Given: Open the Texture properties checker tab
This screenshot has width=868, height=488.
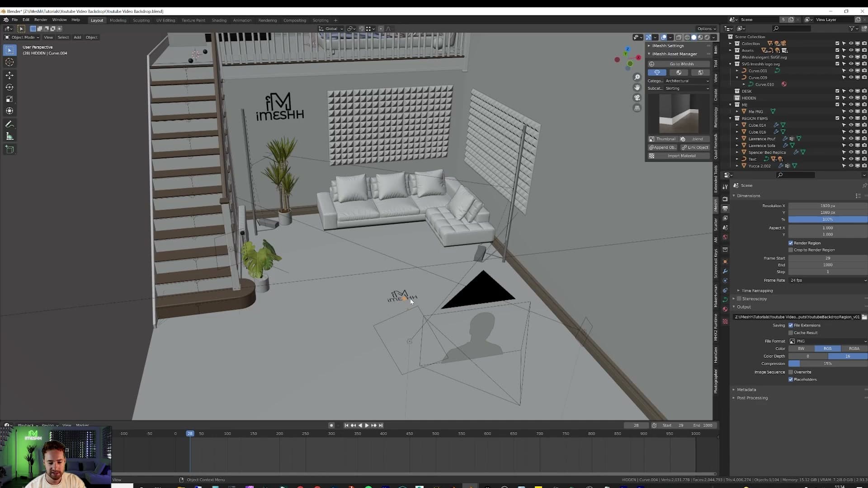Looking at the screenshot, I should point(725,321).
